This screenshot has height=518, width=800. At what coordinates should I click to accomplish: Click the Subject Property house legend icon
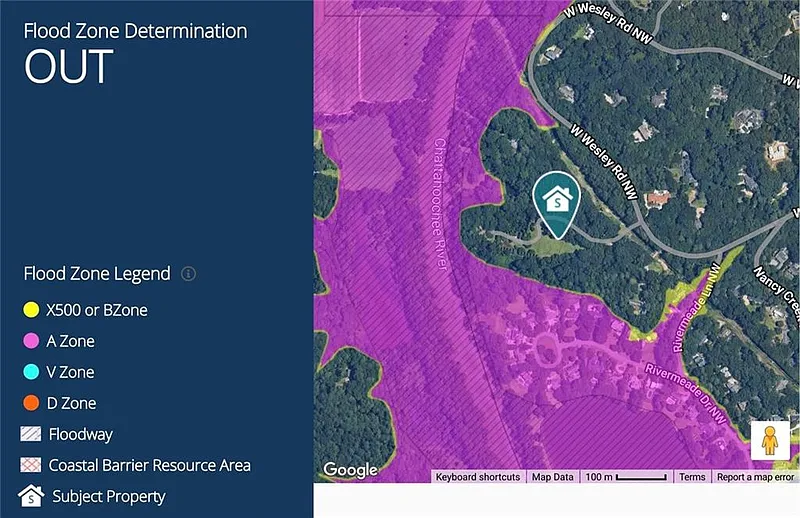[33, 496]
